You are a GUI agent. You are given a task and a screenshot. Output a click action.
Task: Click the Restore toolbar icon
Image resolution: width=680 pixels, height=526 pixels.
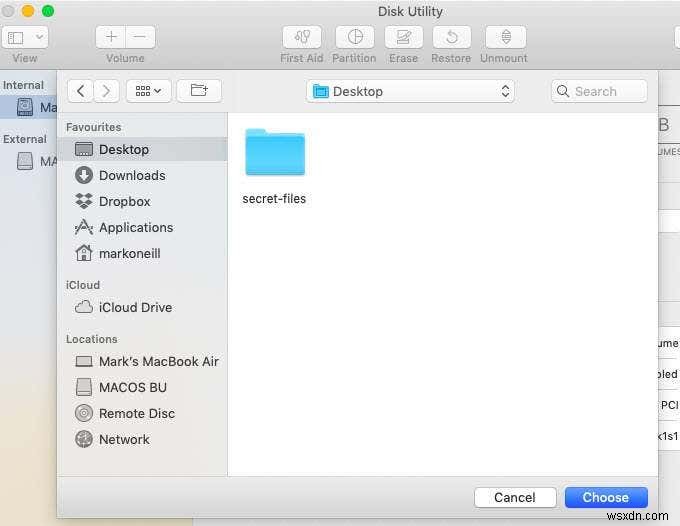click(451, 37)
